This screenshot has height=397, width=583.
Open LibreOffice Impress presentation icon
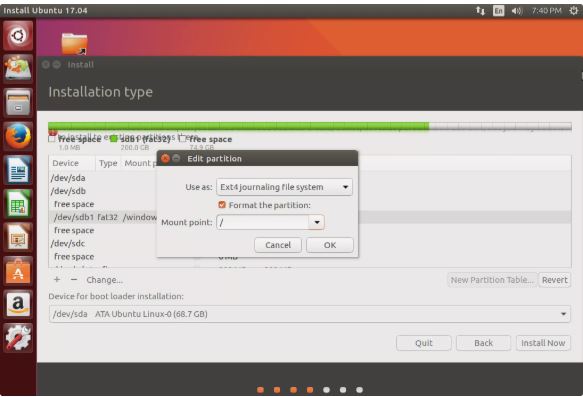[x=17, y=237]
